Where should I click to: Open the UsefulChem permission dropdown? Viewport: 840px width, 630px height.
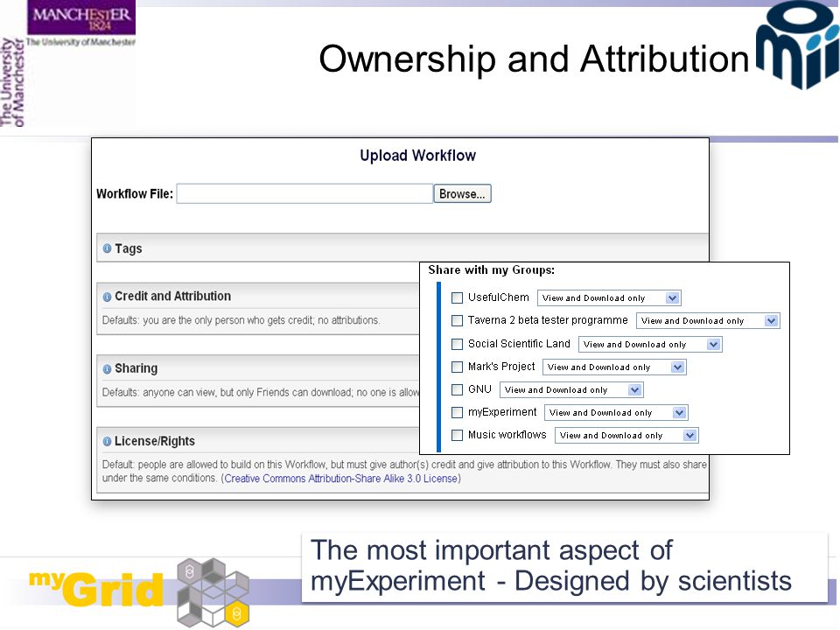(x=609, y=297)
